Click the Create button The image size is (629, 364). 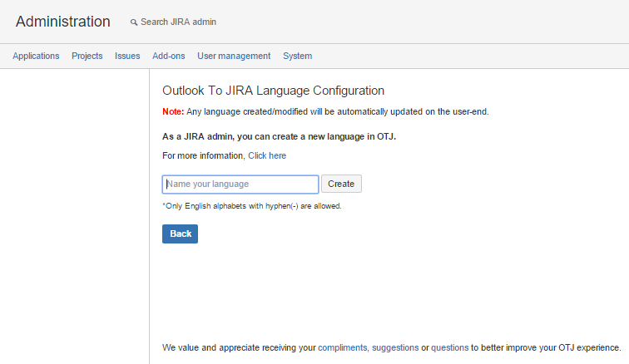(341, 184)
